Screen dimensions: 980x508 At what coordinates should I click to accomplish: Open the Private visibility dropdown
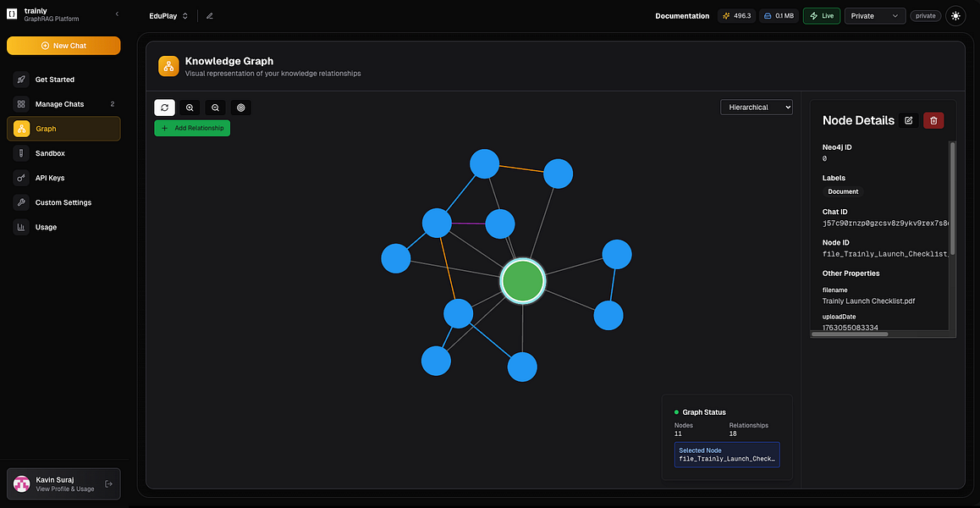pyautogui.click(x=875, y=16)
